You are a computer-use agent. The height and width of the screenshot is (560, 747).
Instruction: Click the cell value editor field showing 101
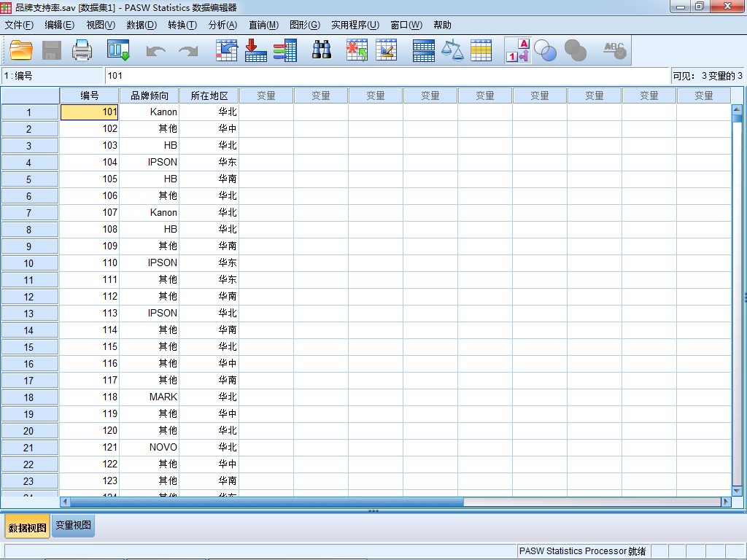tap(387, 76)
